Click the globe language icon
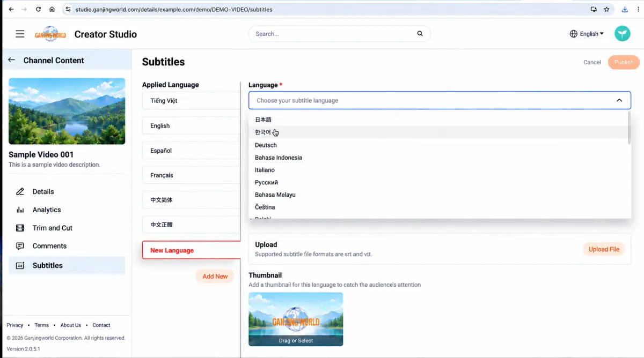The width and height of the screenshot is (644, 358). (574, 34)
